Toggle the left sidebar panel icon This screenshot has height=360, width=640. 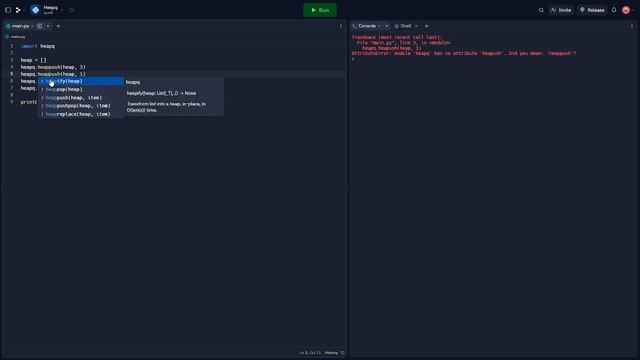click(8, 10)
